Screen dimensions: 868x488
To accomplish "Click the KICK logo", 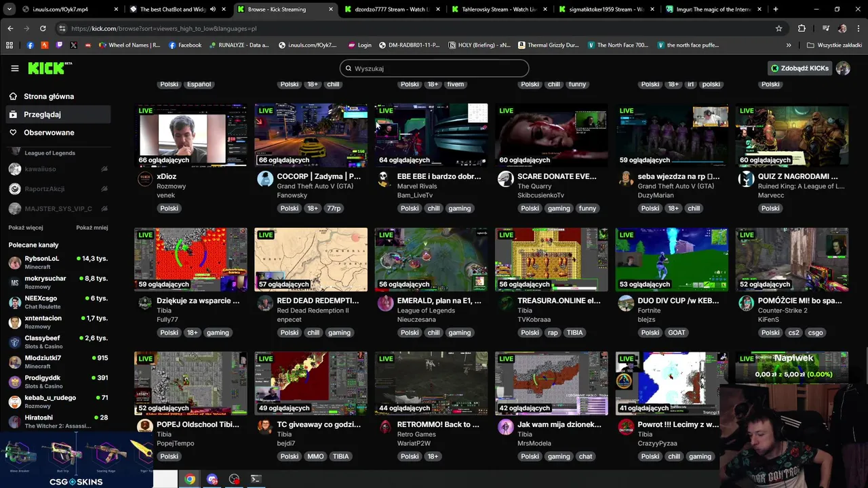I will (50, 68).
